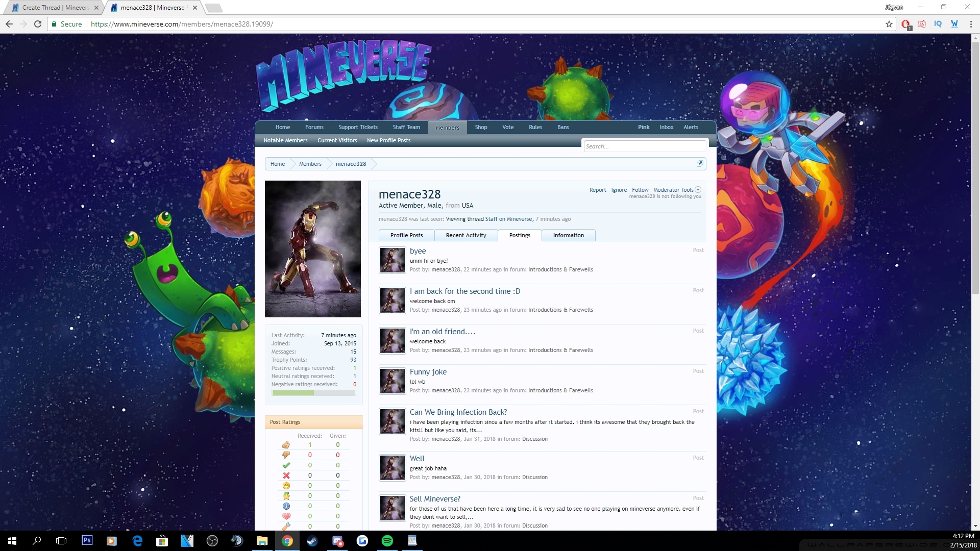Open the Staff Team menu item
Image resolution: width=980 pixels, height=551 pixels.
click(406, 127)
